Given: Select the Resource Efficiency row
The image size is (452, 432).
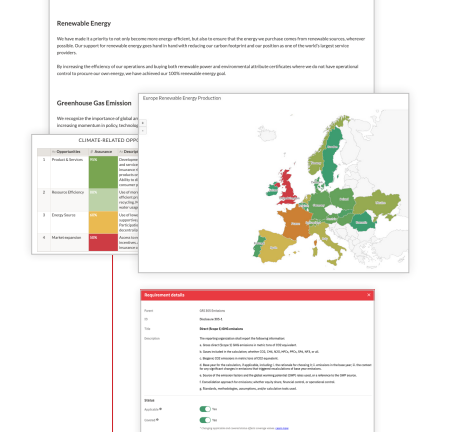Looking at the screenshot, I should pos(88,200).
